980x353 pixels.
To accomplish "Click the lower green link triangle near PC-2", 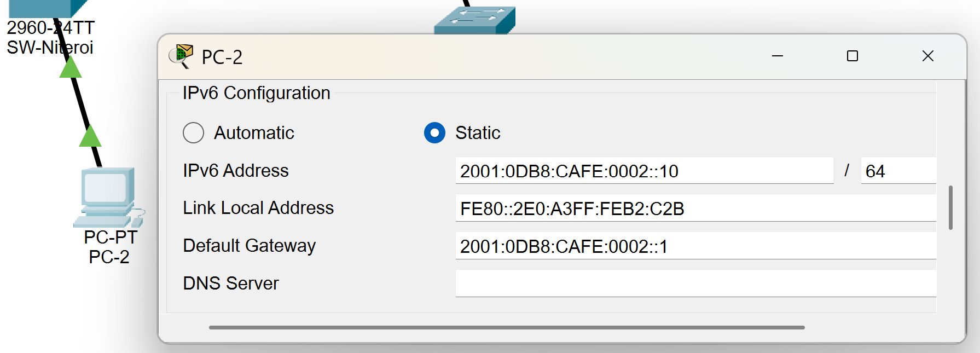I will tap(90, 136).
